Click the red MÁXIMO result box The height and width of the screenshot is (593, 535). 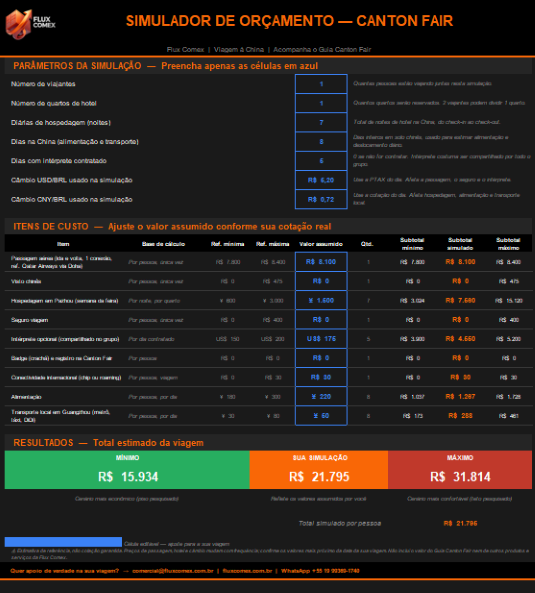coord(460,470)
